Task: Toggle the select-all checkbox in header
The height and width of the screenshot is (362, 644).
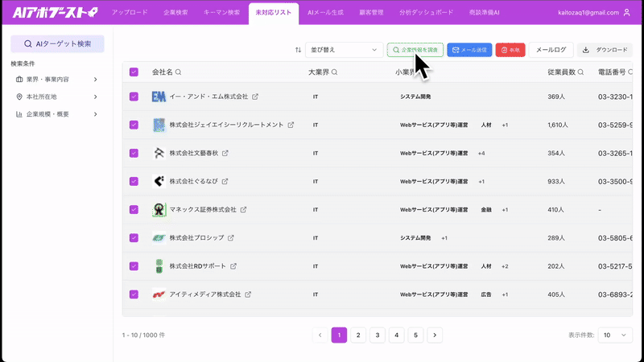Action: tap(134, 72)
